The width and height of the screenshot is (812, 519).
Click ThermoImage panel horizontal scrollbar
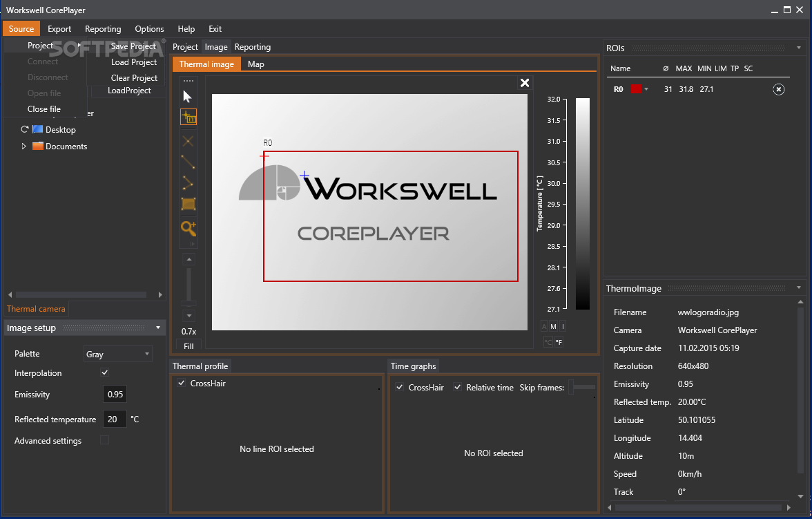699,507
